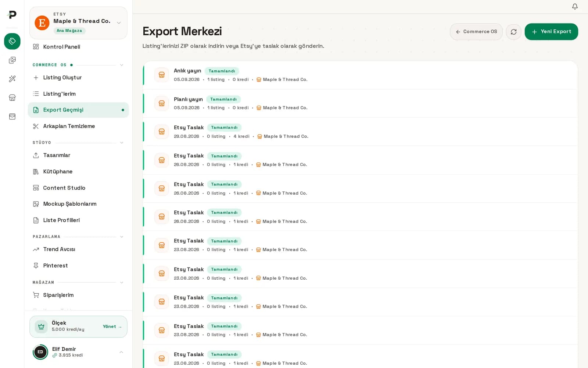This screenshot has width=588, height=368.
Task: Click the crown icon in Ölçek plan card
Action: (41, 326)
